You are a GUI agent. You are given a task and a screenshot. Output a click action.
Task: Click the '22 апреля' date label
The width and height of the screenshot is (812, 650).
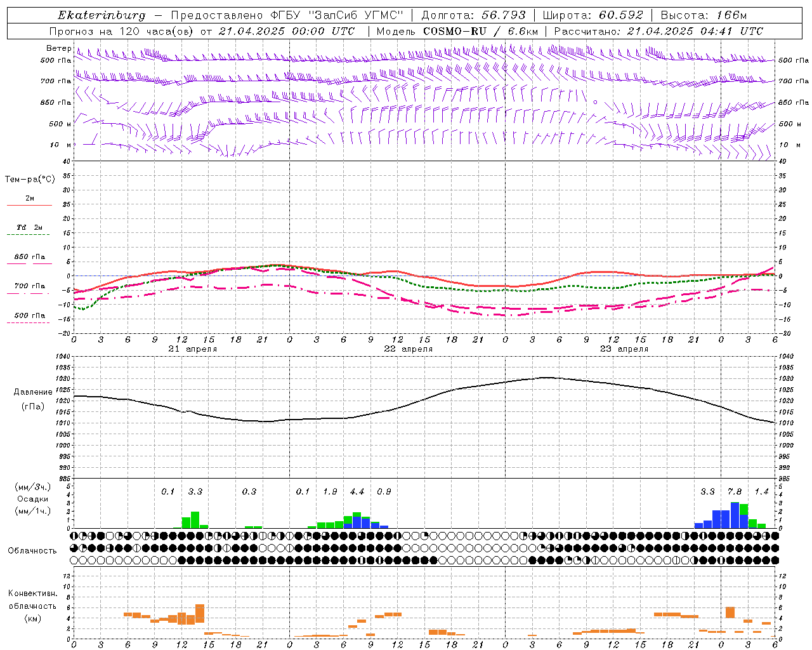409,349
